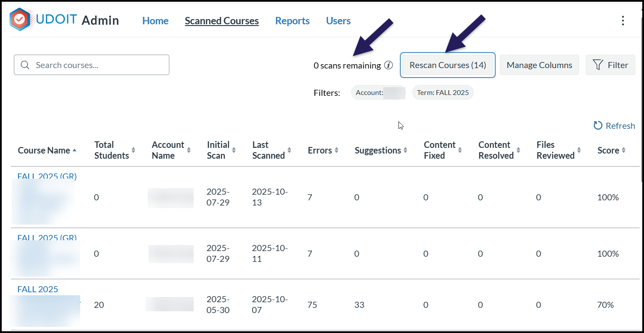
Task: Dismiss the Account filter chip
Action: click(x=378, y=92)
